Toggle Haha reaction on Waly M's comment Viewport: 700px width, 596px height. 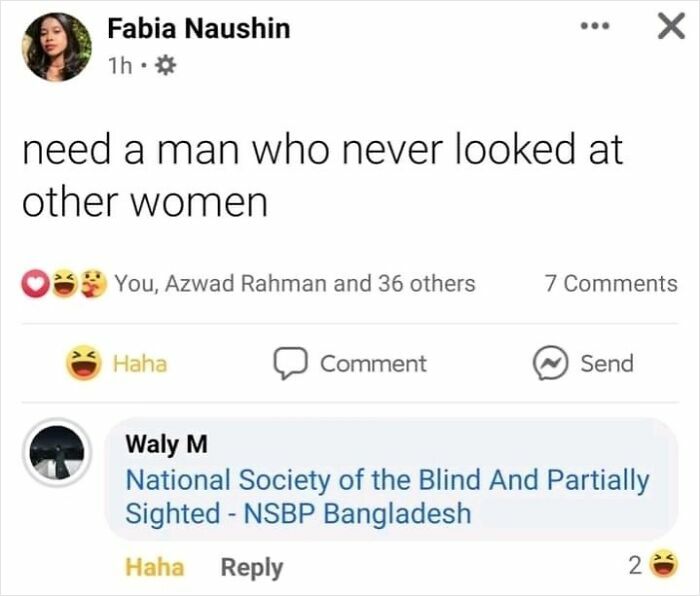pos(154,567)
